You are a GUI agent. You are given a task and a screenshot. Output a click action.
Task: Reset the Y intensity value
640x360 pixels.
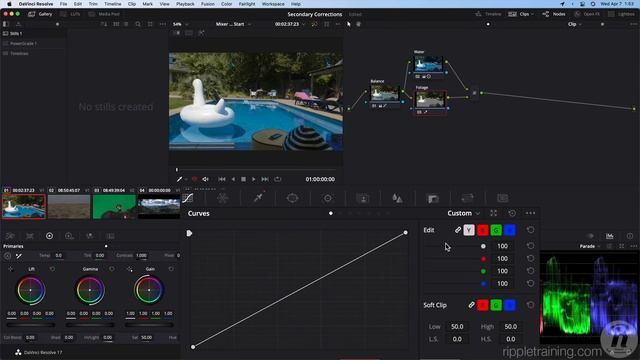pos(530,246)
